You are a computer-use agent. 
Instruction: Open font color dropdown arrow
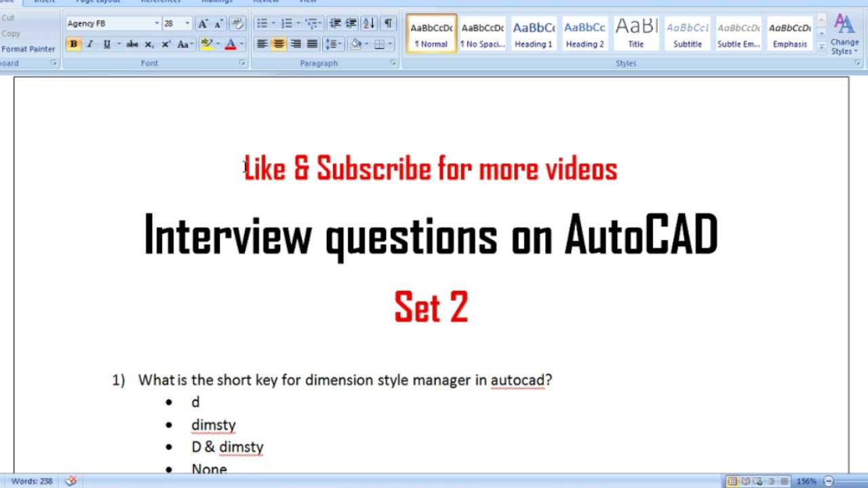tap(241, 44)
